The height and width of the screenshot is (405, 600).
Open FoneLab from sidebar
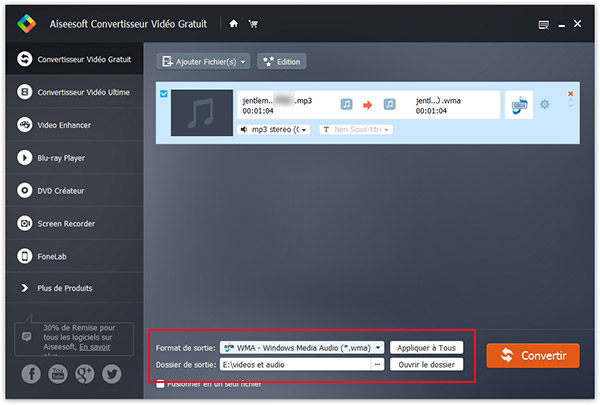click(74, 256)
